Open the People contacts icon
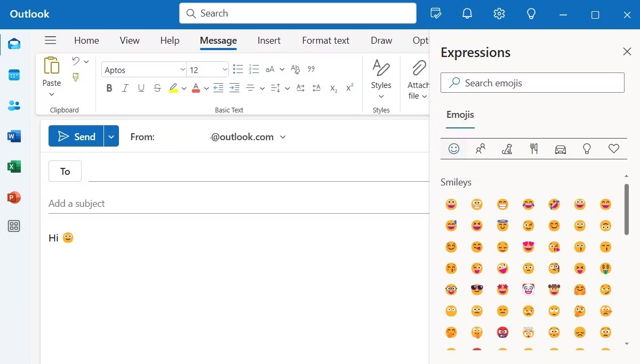640x364 pixels. pos(14,106)
